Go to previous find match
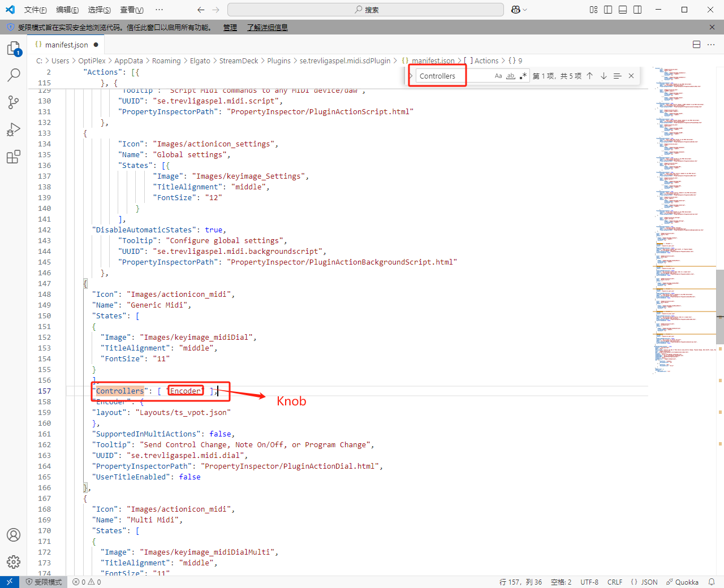The width and height of the screenshot is (724, 588). pos(589,76)
